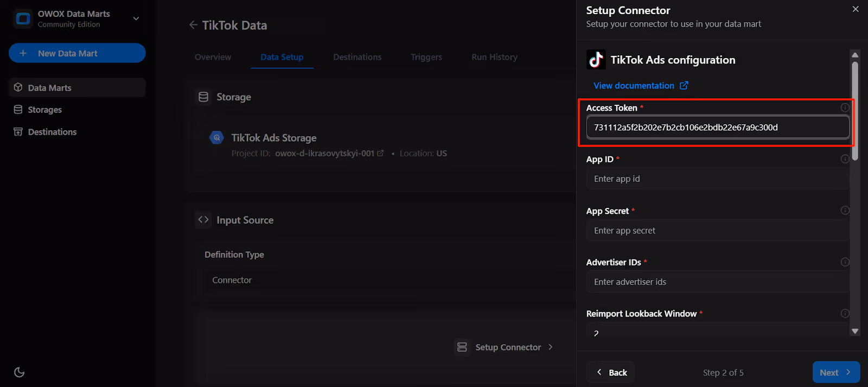Viewport: 868px width, 387px height.
Task: Open Setup Connector chevron row
Action: click(x=505, y=347)
